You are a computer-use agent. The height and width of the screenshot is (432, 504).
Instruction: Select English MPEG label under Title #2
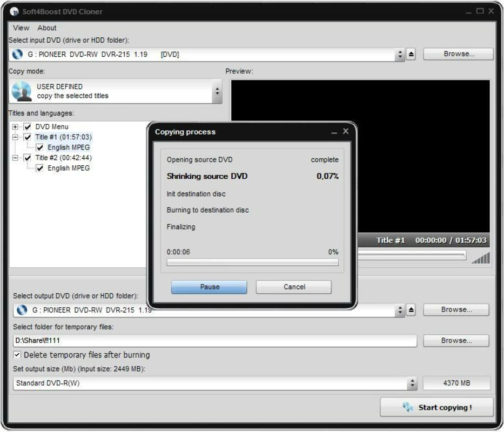click(69, 168)
